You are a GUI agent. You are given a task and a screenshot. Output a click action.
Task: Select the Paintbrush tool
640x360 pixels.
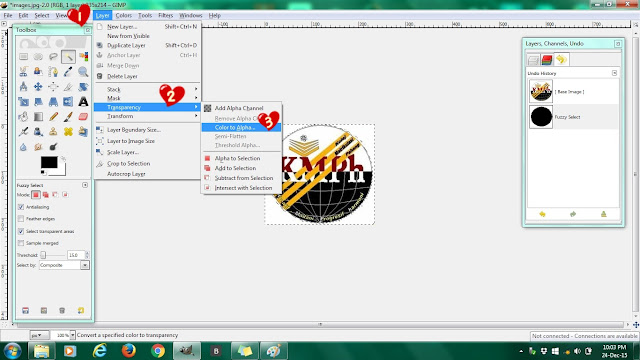point(68,117)
